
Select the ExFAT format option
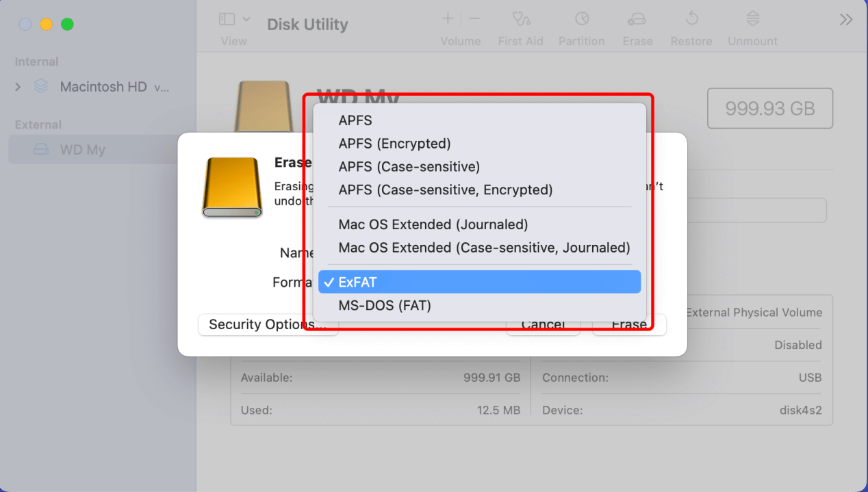(479, 281)
